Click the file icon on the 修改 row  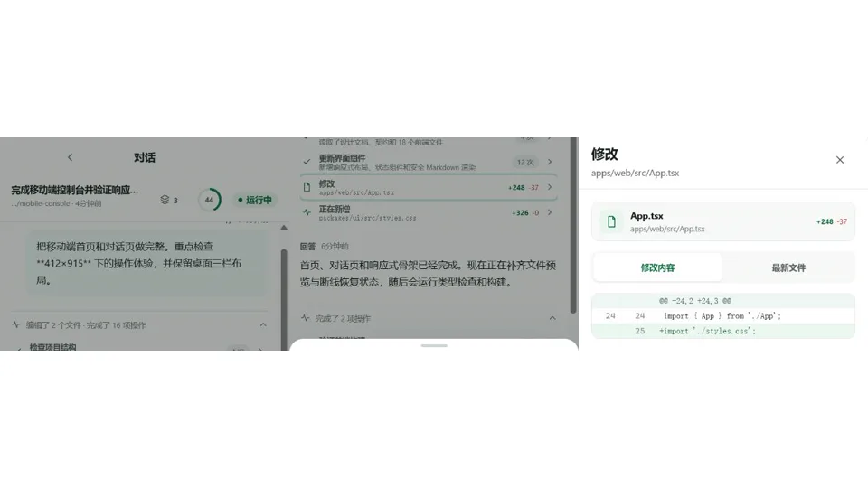(307, 187)
